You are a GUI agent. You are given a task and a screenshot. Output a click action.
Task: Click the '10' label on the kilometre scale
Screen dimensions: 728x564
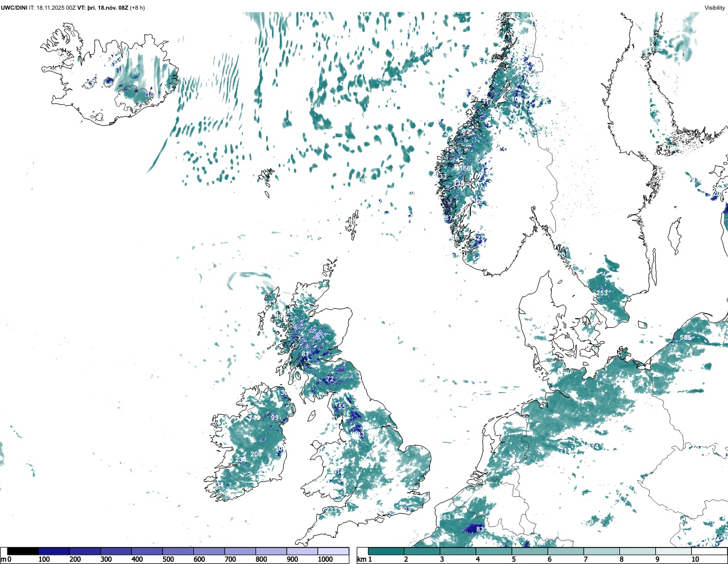pos(696,559)
